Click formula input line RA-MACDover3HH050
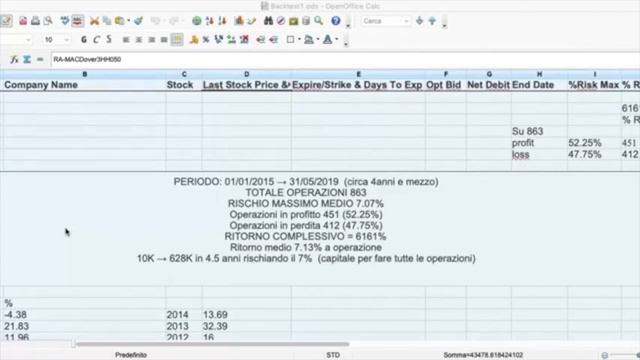Viewport: 640px width, 360px height. 345,60
